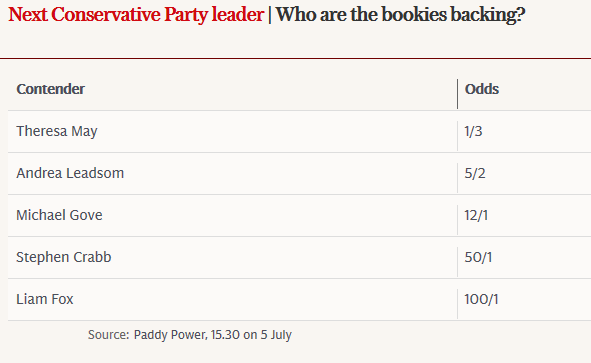Click the 'Next Conservative Party leader' red heading

coord(136,15)
